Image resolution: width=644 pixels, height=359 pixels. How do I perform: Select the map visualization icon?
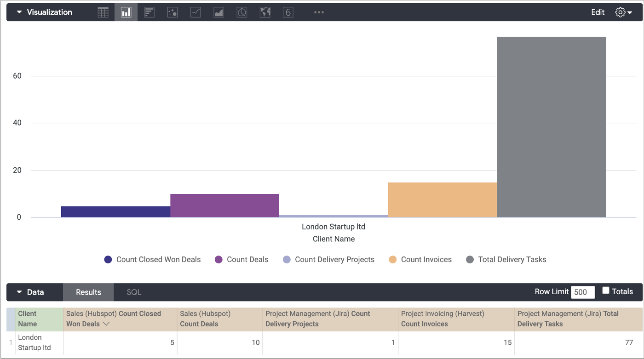pos(265,12)
